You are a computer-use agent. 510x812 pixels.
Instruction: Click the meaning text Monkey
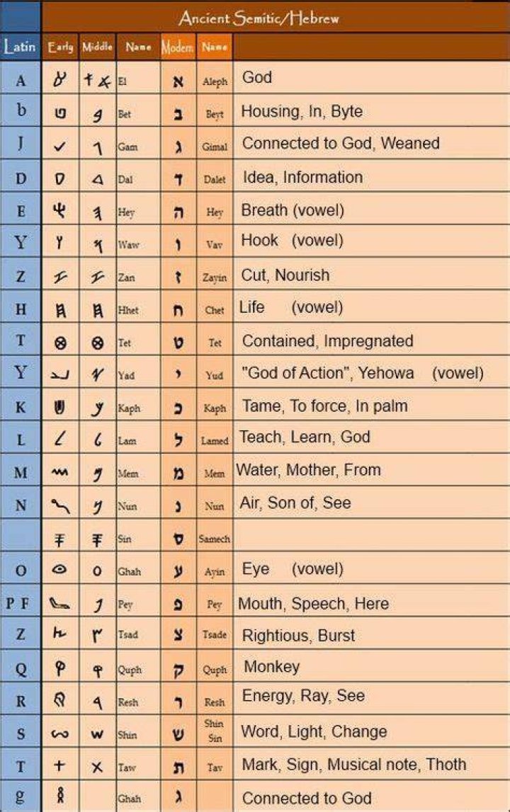(271, 666)
